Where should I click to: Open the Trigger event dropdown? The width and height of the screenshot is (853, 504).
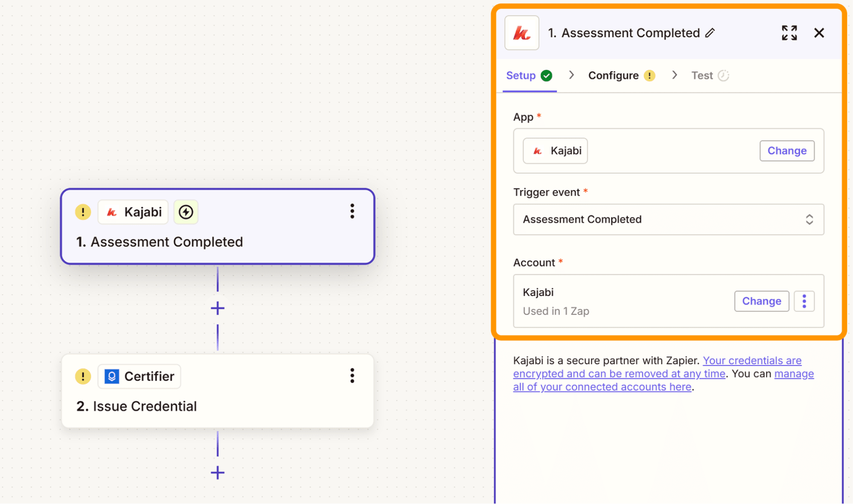point(668,219)
